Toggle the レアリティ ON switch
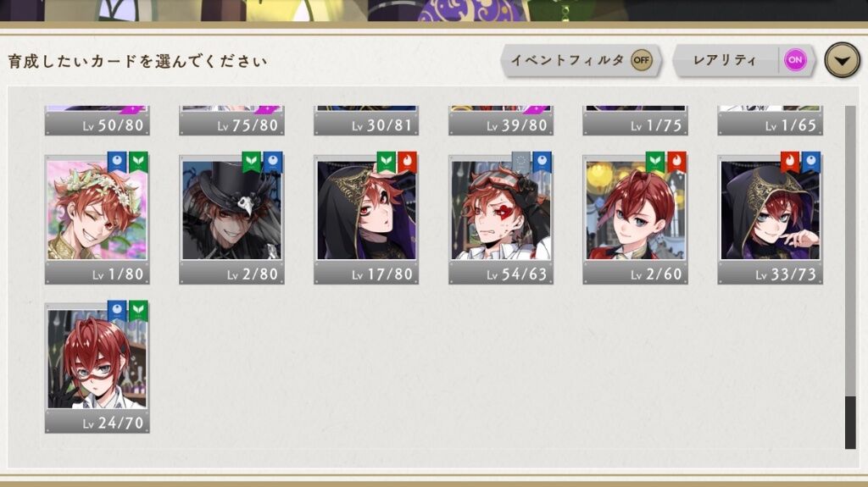Image resolution: width=868 pixels, height=487 pixels. pos(795,60)
